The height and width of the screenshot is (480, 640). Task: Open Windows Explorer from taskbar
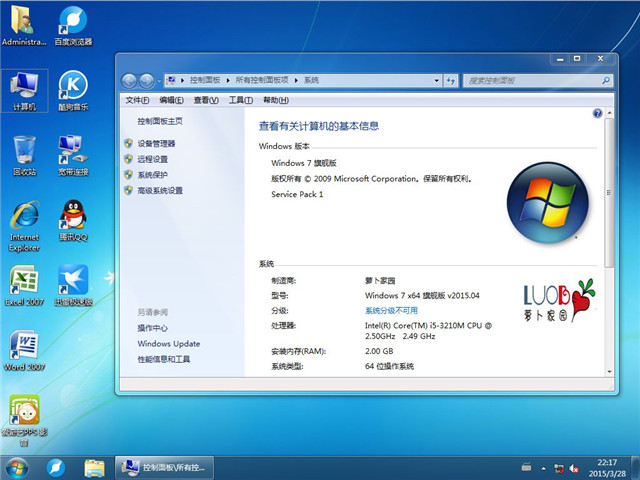94,468
